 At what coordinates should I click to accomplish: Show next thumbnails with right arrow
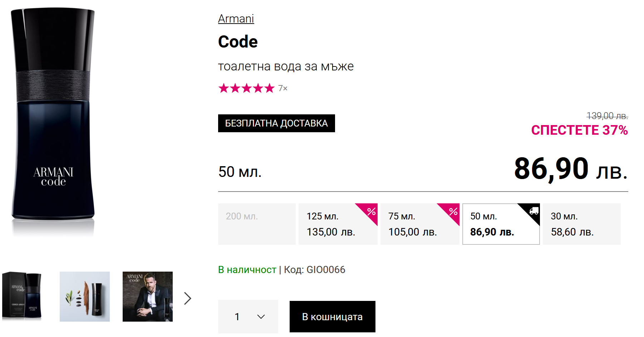188,298
